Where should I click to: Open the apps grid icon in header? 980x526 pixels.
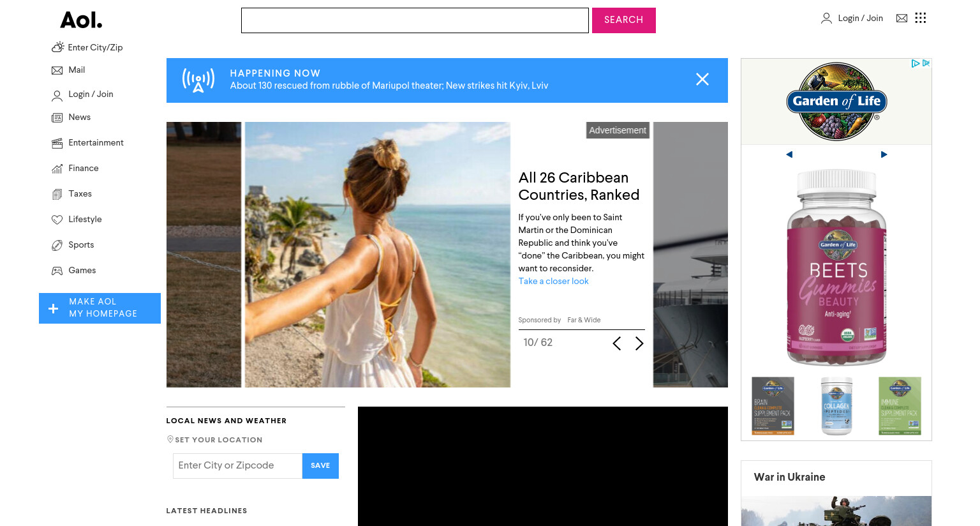click(x=920, y=18)
